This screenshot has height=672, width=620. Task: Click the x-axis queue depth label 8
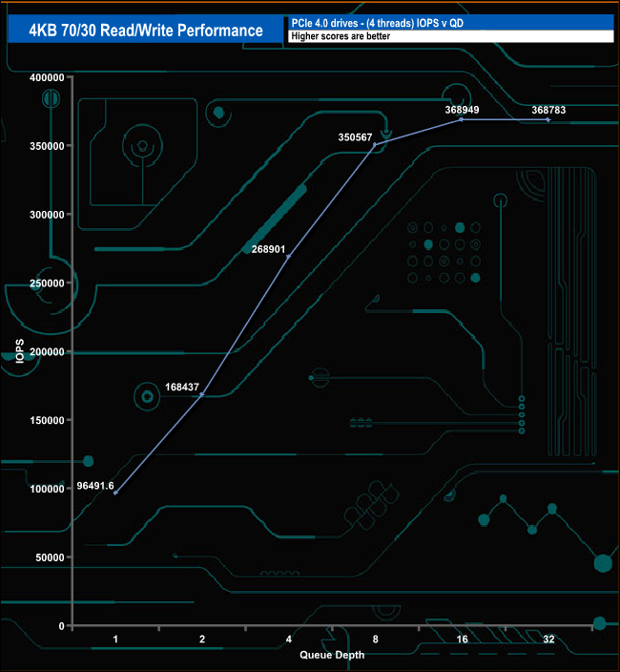(376, 640)
